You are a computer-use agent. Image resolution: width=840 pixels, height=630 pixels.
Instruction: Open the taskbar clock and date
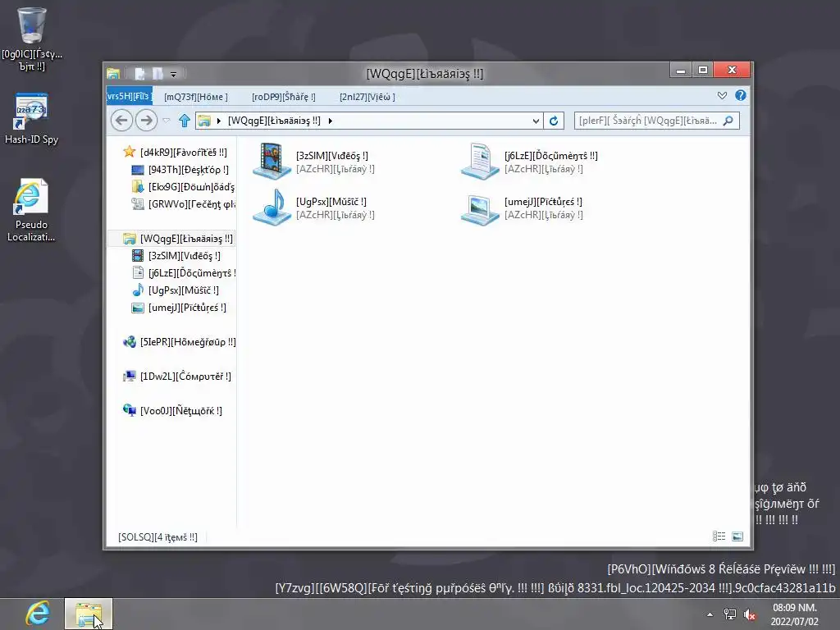[x=794, y=614]
